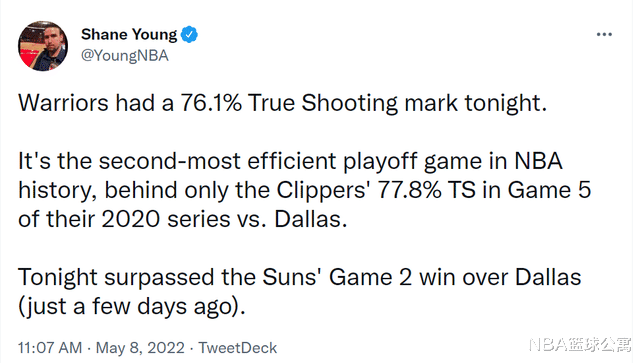Open the Shane Young display name link
640x363 pixels.
129,35
